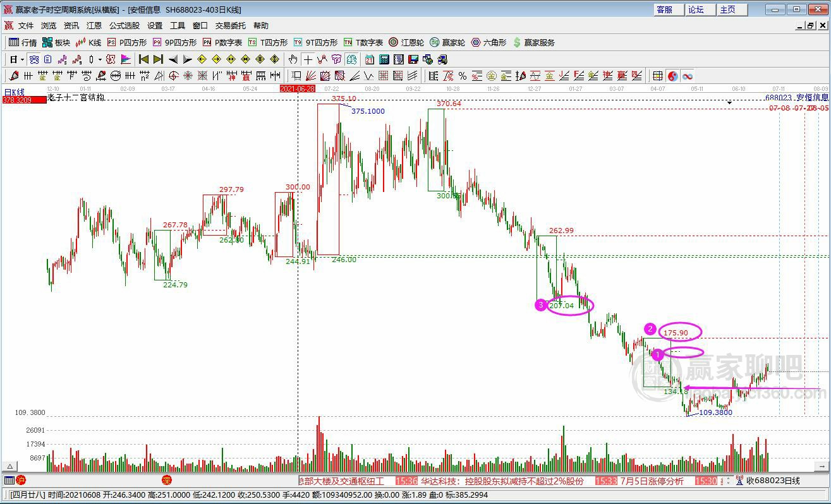Click the 2021-06-28 date marker
This screenshot has height=504, width=831.
tap(297, 89)
